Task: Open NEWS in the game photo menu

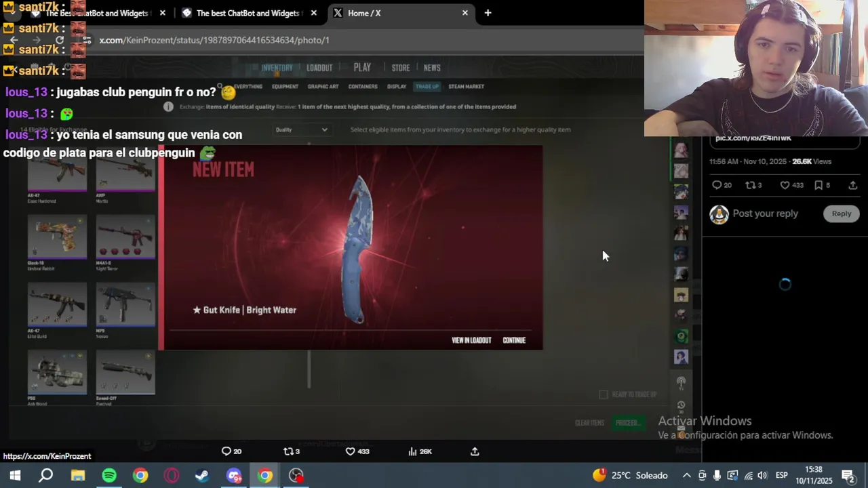Action: tap(432, 68)
